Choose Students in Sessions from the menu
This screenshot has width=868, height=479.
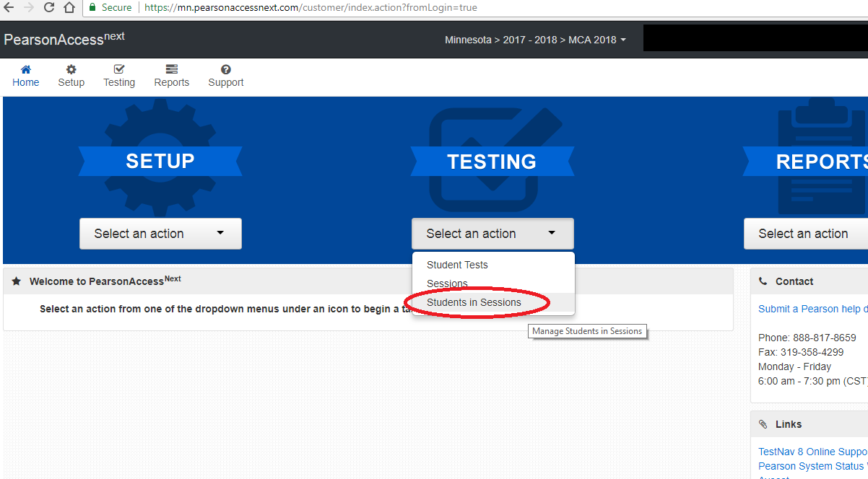493,302
